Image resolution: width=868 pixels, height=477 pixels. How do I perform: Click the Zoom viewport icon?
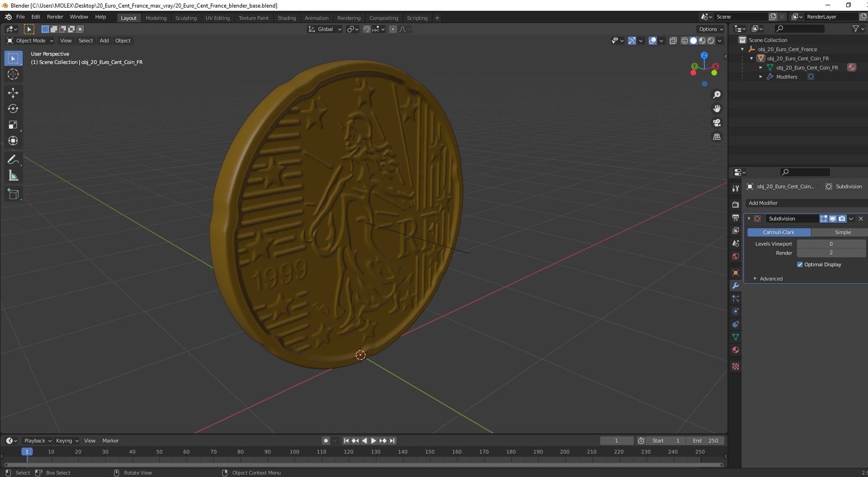point(717,94)
